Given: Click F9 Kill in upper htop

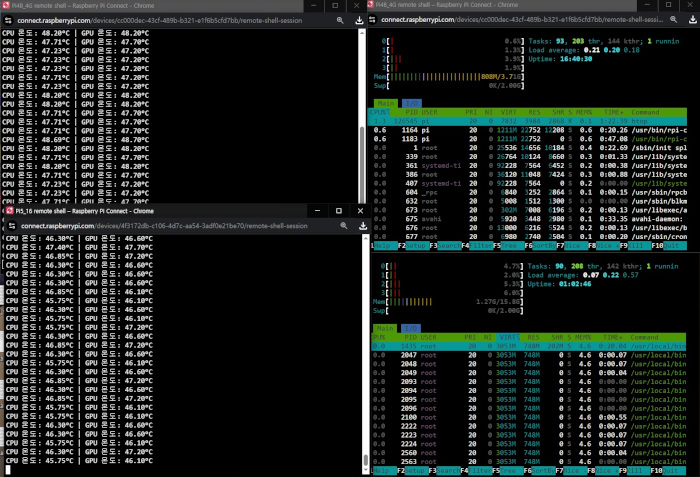Looking at the screenshot, I should (x=636, y=246).
